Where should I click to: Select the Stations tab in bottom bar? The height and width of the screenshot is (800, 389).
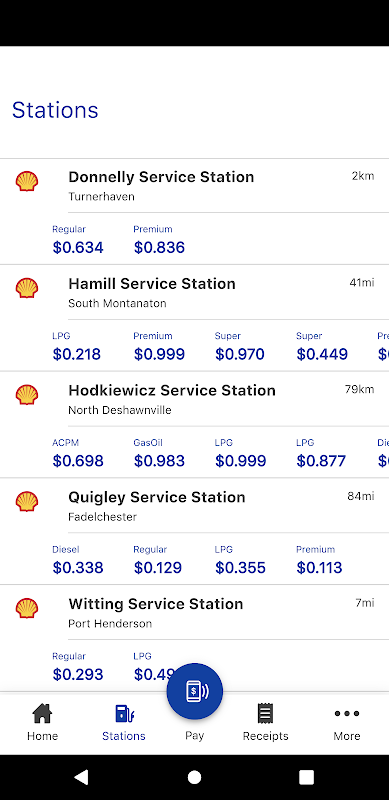(124, 722)
